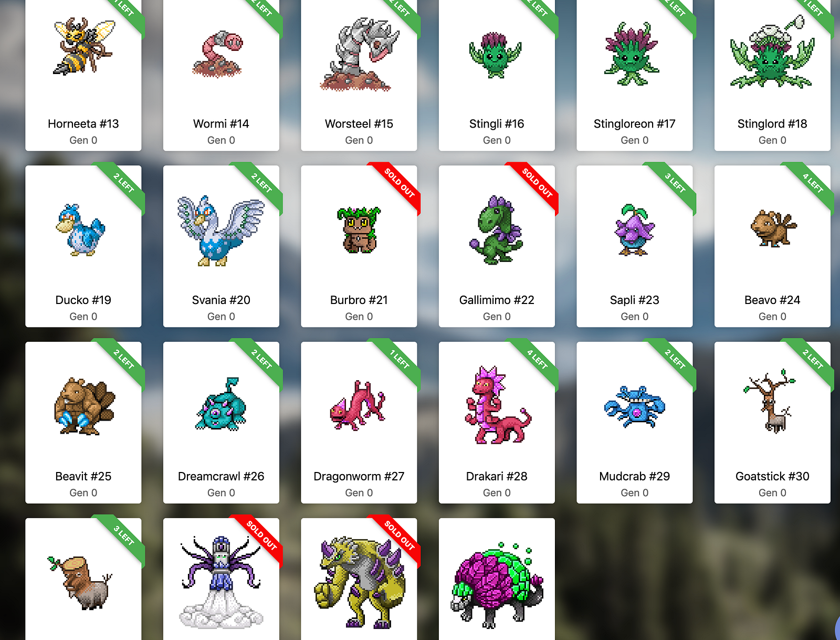Open the magenta and green turtle card
Screen dimensions: 840x640
point(497,579)
